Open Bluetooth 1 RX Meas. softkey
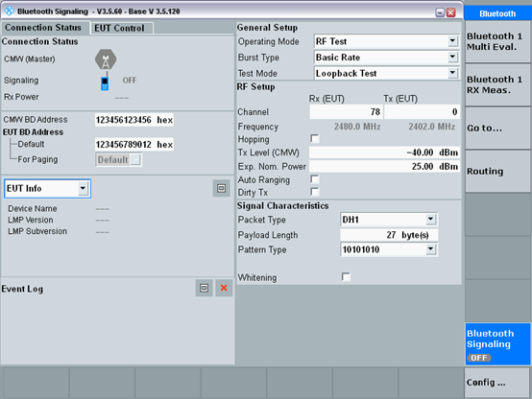The width and height of the screenshot is (532, 399). 497,84
